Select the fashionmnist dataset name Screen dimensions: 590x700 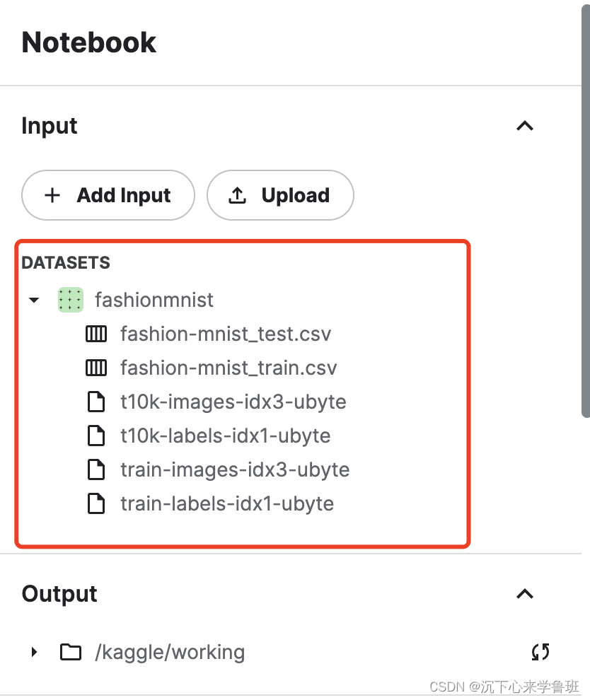point(154,300)
